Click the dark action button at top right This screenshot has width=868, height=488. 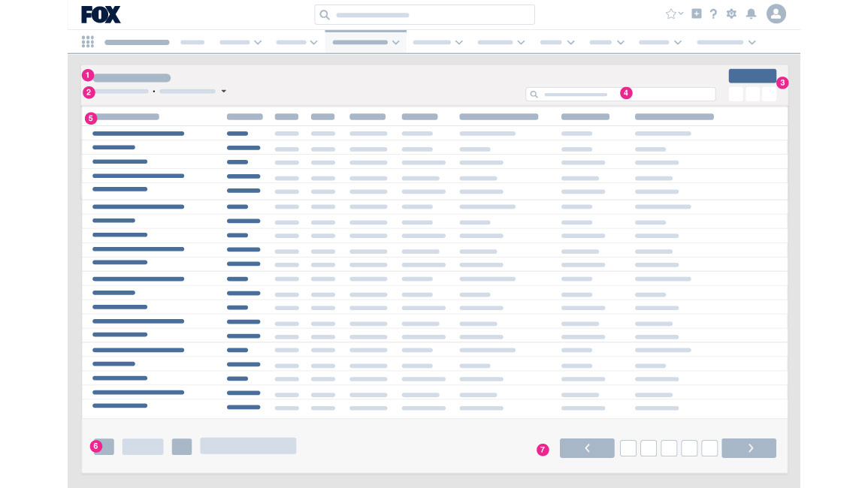tap(752, 76)
